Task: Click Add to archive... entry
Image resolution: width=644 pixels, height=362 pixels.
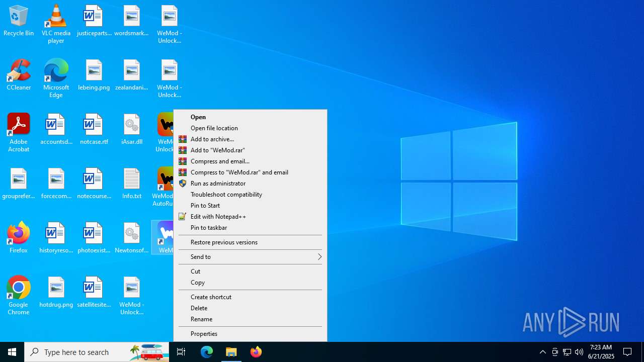Action: tap(250, 139)
